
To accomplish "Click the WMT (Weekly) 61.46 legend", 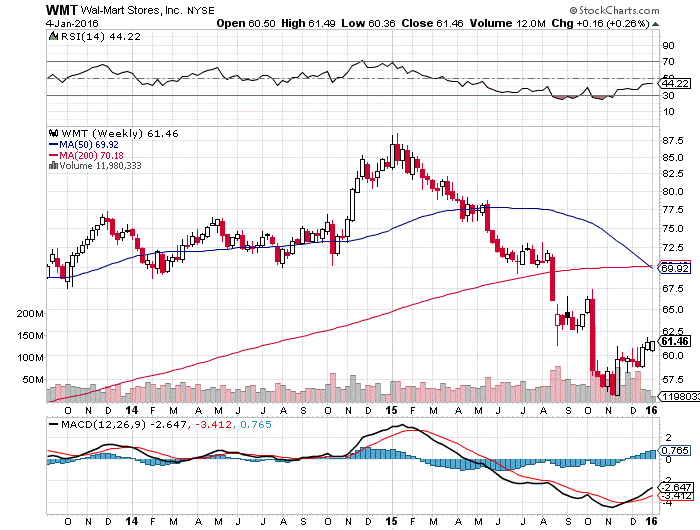I will point(120,134).
